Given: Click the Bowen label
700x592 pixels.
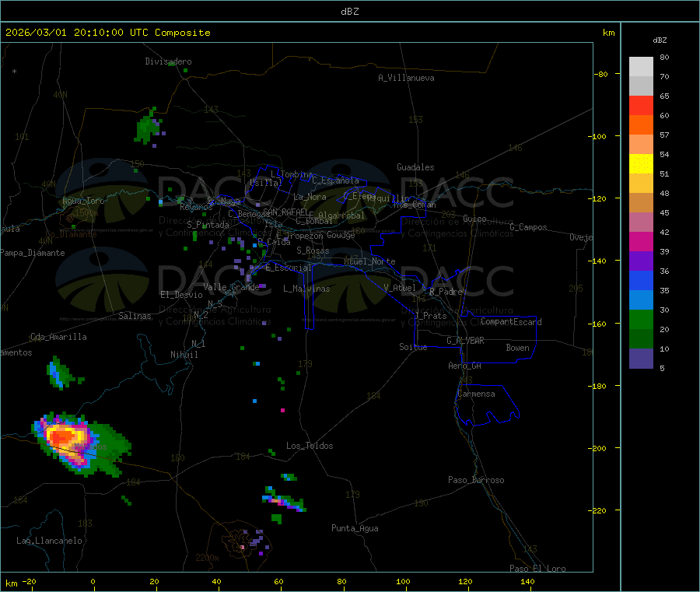Looking at the screenshot, I should [x=518, y=347].
